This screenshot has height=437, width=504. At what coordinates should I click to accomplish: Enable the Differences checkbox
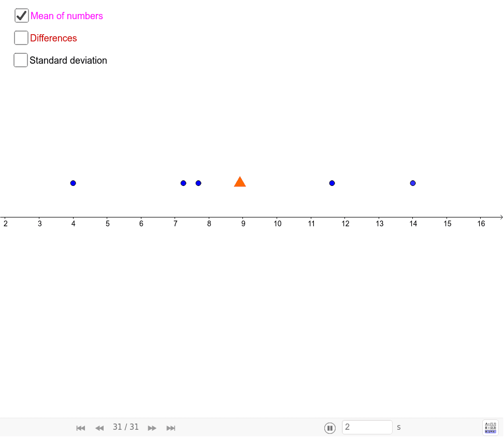click(21, 37)
